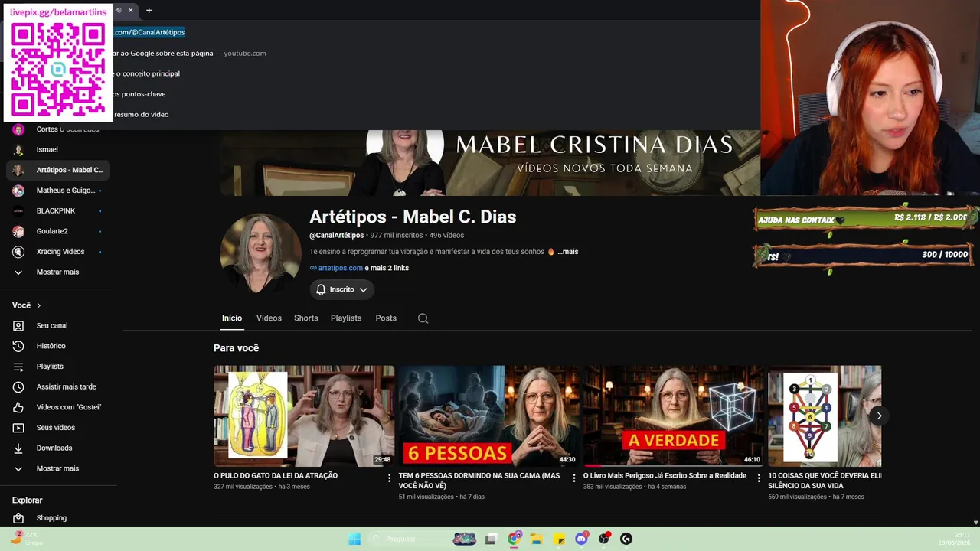980x551 pixels.
Task: Open the taskbar weather widget
Action: tap(27, 538)
